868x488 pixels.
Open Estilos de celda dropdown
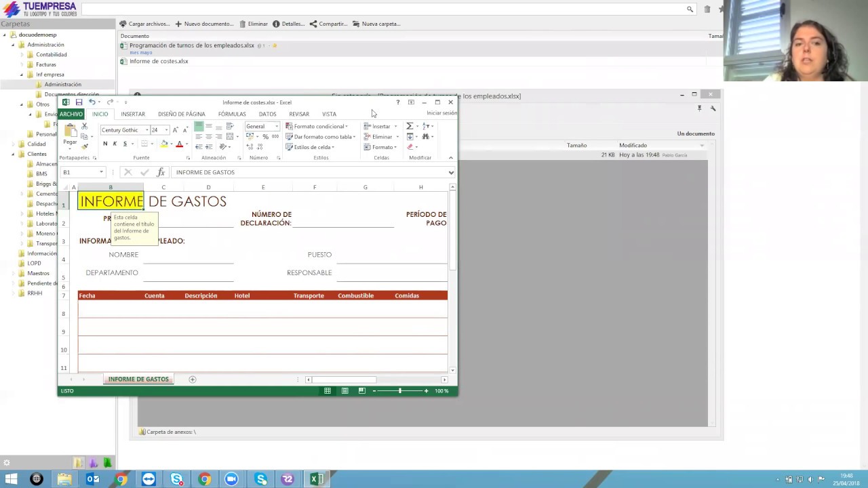click(309, 147)
